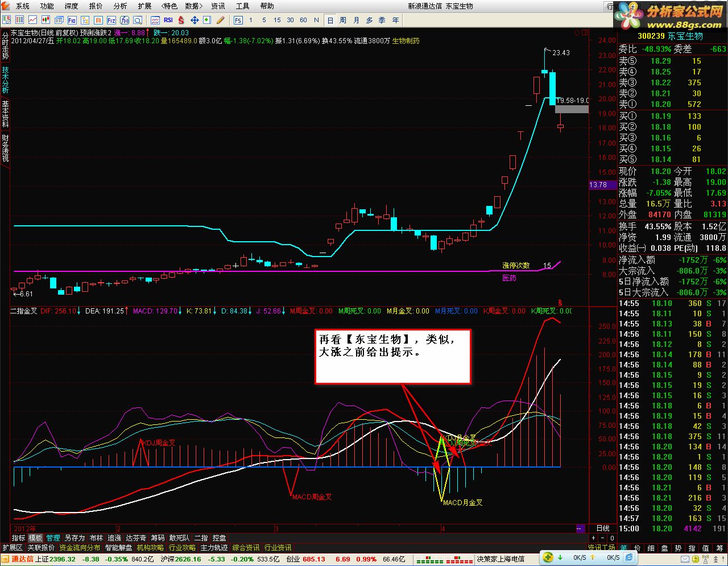
Task: Open the 分析 menu
Action: click(x=121, y=6)
